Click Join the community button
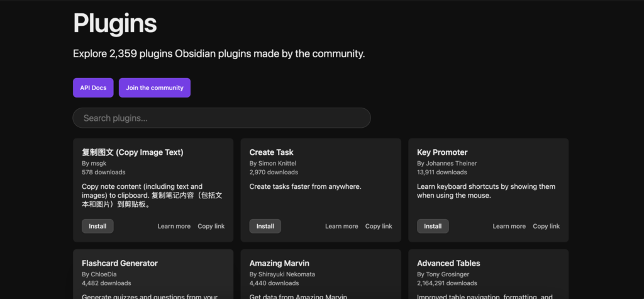The width and height of the screenshot is (644, 299). coord(155,87)
